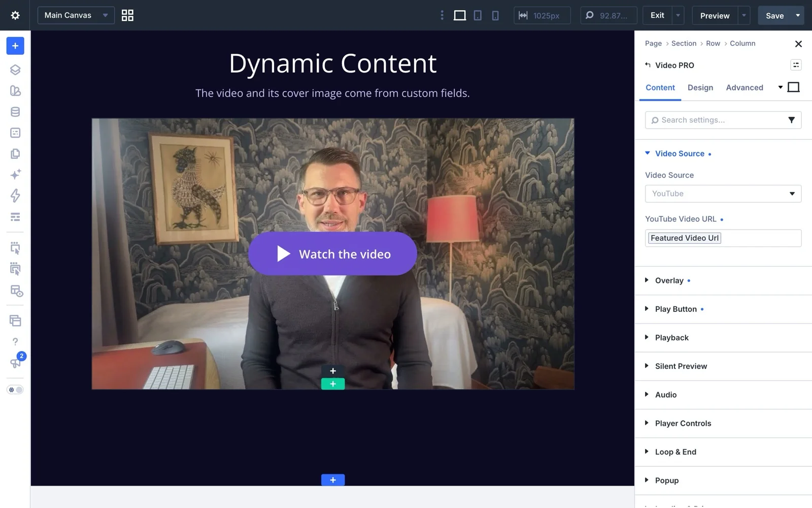This screenshot has width=812, height=508.
Task: Click the square panel layout icon
Action: point(794,87)
